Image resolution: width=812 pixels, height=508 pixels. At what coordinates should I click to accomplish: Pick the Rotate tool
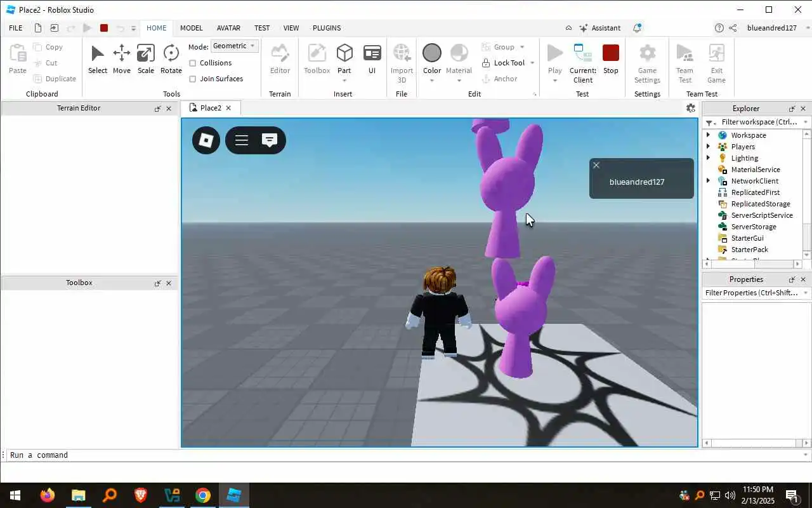171,60
